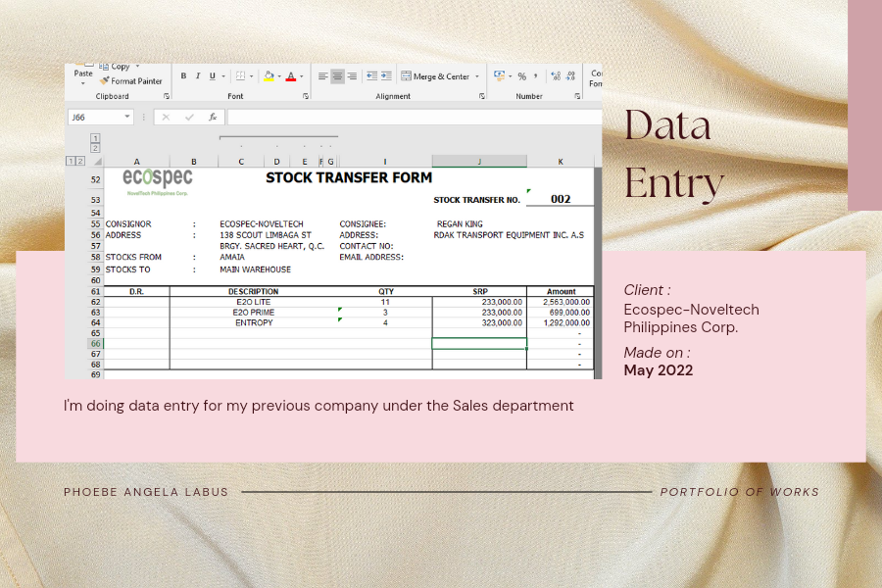The height and width of the screenshot is (588, 882).
Task: Click the stock transfer number 002 cell
Action: tap(561, 199)
